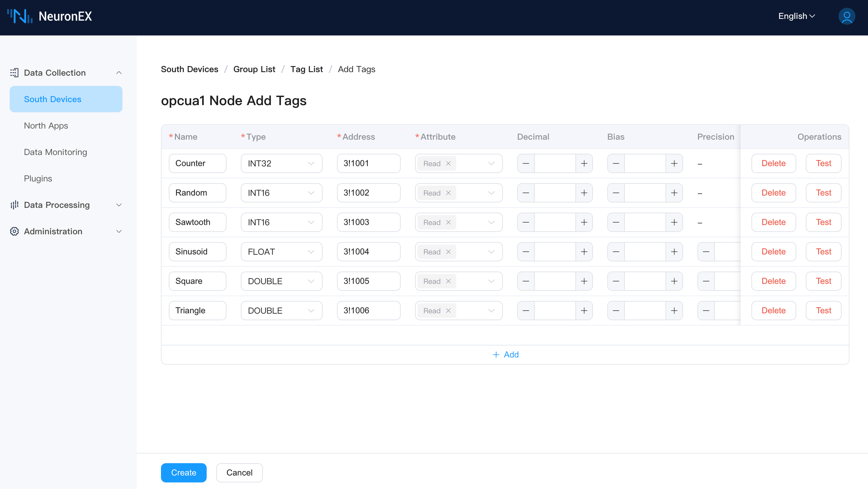The width and height of the screenshot is (868, 489).
Task: Click the Create button
Action: coord(183,472)
